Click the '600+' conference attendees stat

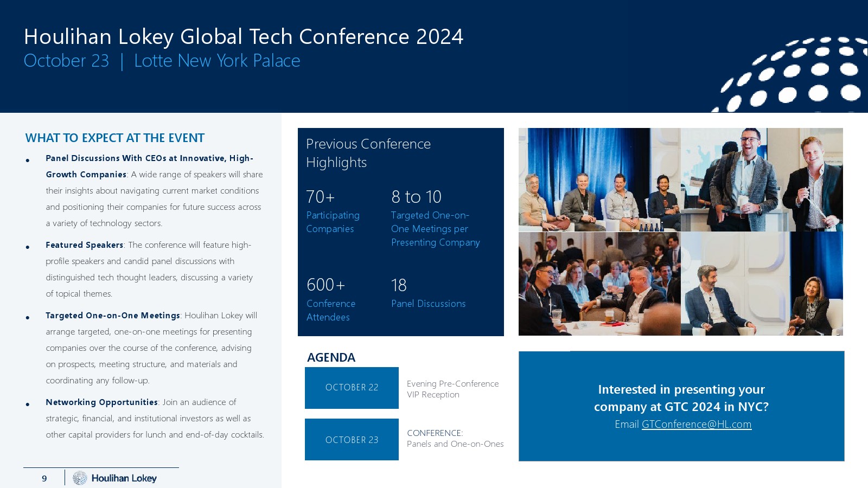(x=325, y=285)
